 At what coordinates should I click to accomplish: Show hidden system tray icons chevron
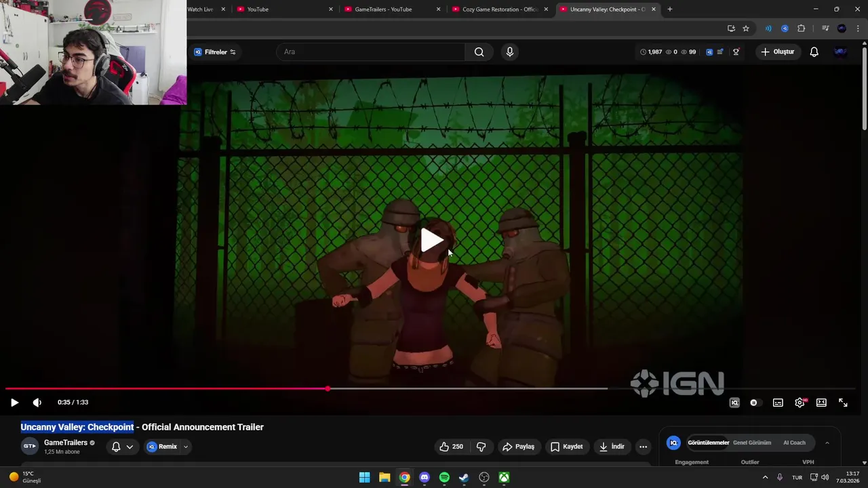point(765,478)
